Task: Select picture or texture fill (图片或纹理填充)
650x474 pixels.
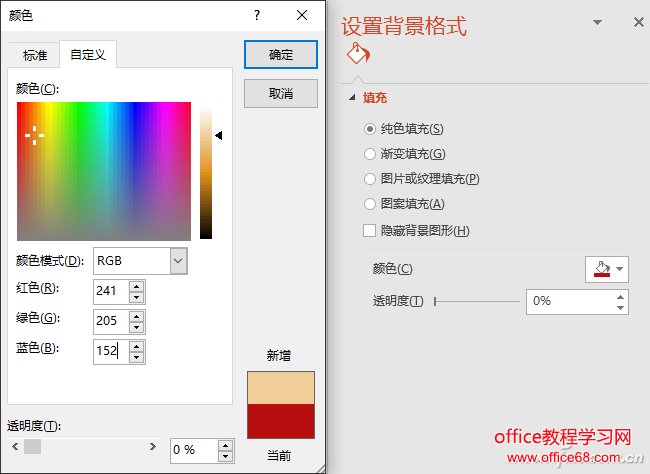Action: click(370, 179)
